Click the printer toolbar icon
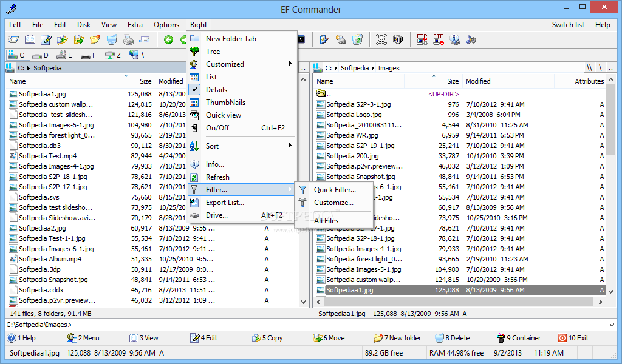 tap(128, 39)
